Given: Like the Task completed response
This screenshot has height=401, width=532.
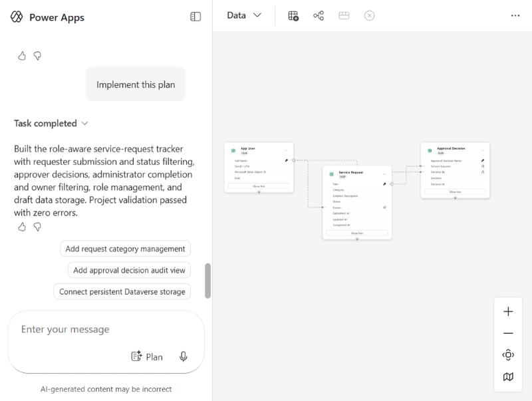Looking at the screenshot, I should (x=22, y=227).
